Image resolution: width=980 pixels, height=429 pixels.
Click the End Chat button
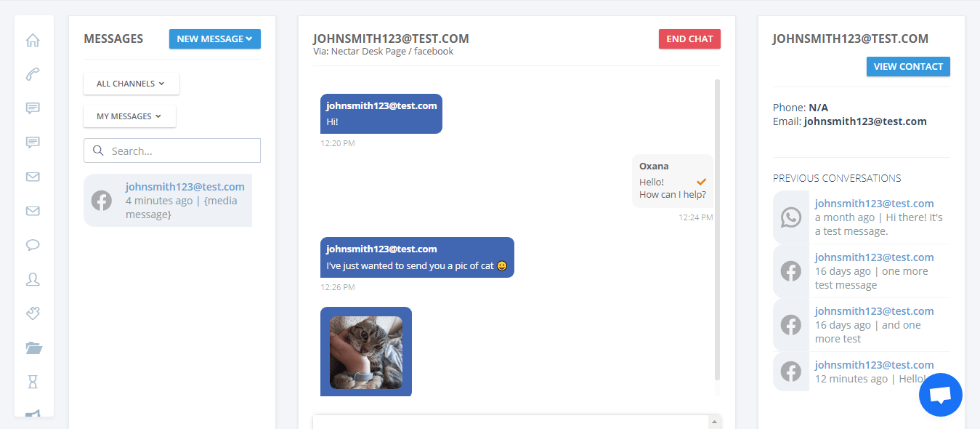[x=689, y=39]
